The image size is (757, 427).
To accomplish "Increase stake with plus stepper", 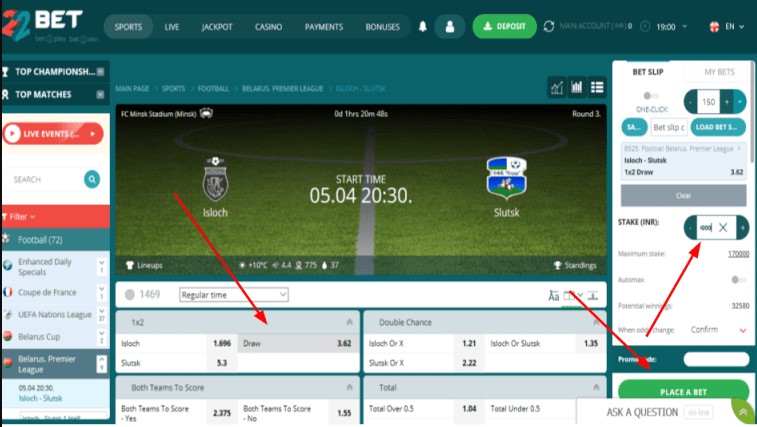I will 743,228.
